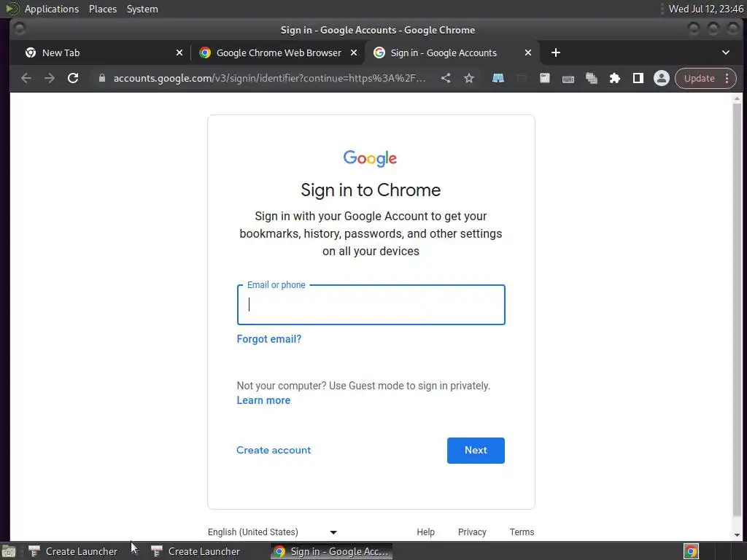Open the English (United States) language dropdown

pyautogui.click(x=273, y=532)
